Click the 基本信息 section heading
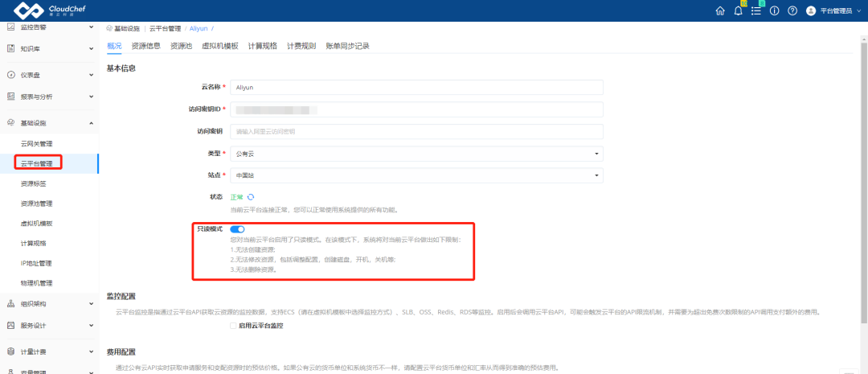Image resolution: width=868 pixels, height=374 pixels. click(x=121, y=68)
